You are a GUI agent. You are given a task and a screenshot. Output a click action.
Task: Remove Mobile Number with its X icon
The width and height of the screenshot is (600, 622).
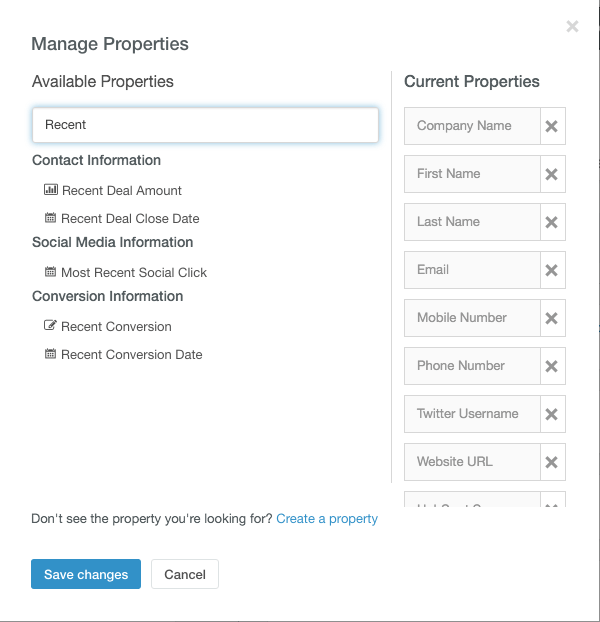[x=552, y=318]
